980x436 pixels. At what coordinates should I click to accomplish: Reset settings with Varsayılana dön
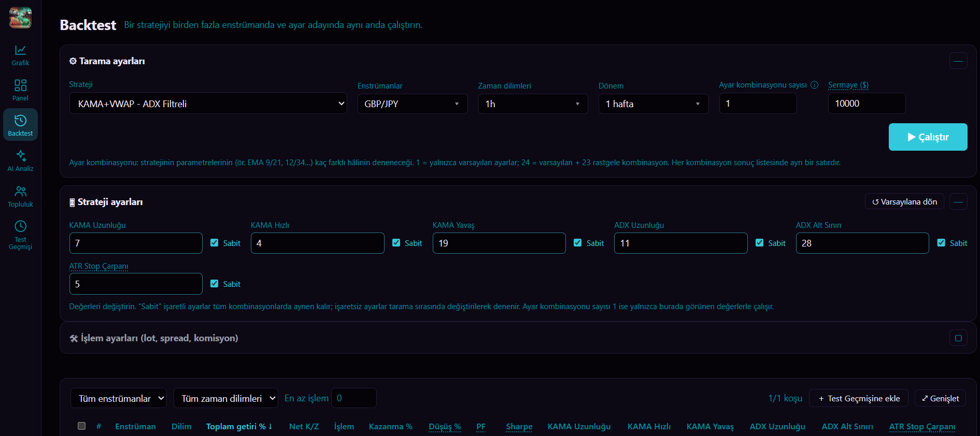pos(904,201)
